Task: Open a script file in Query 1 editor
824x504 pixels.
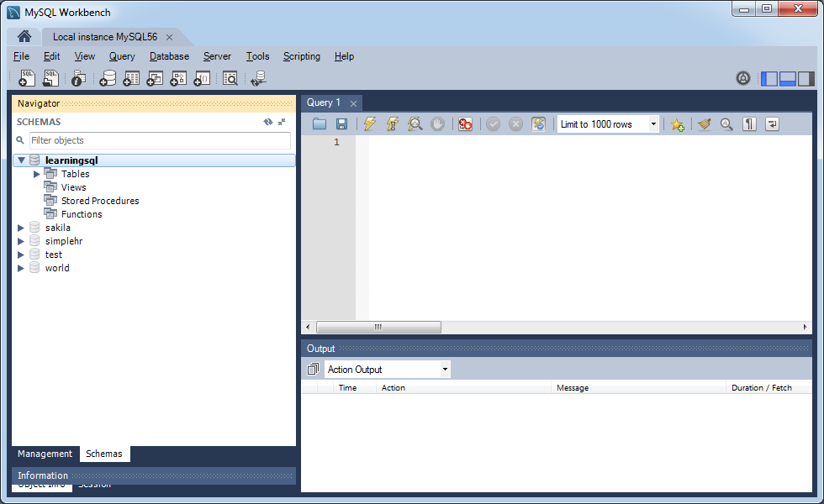Action: (x=320, y=124)
